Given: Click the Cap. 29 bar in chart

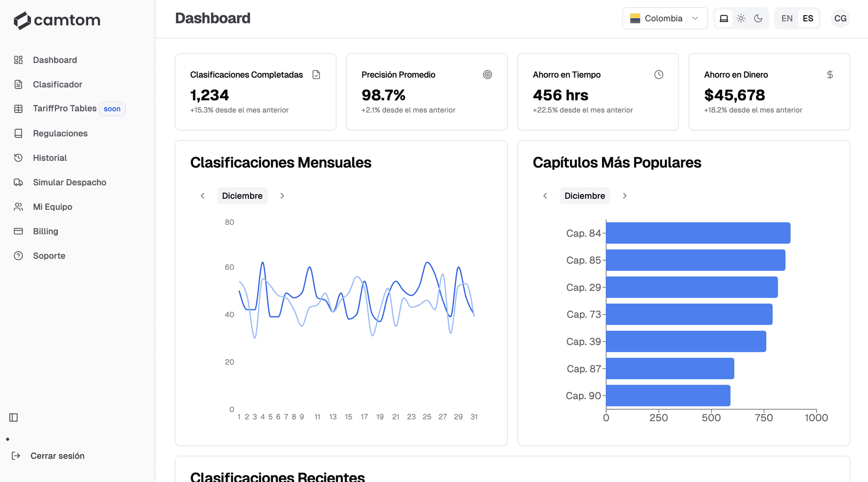Looking at the screenshot, I should coord(692,287).
